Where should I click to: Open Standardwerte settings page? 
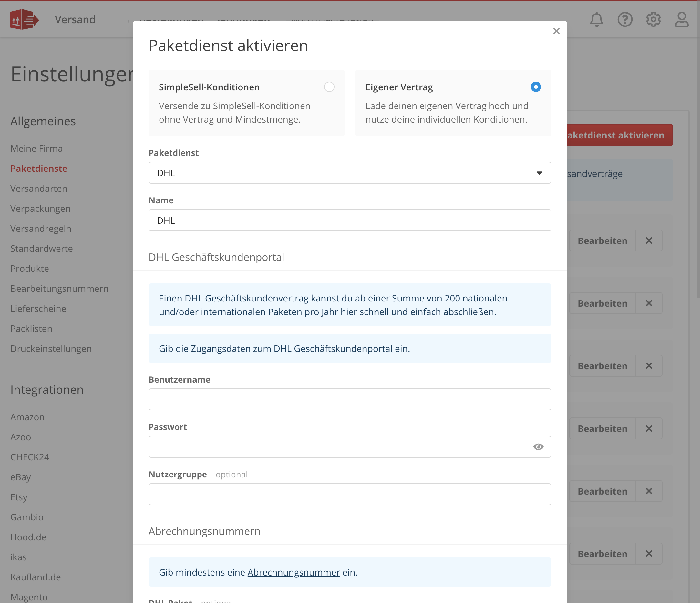42,249
